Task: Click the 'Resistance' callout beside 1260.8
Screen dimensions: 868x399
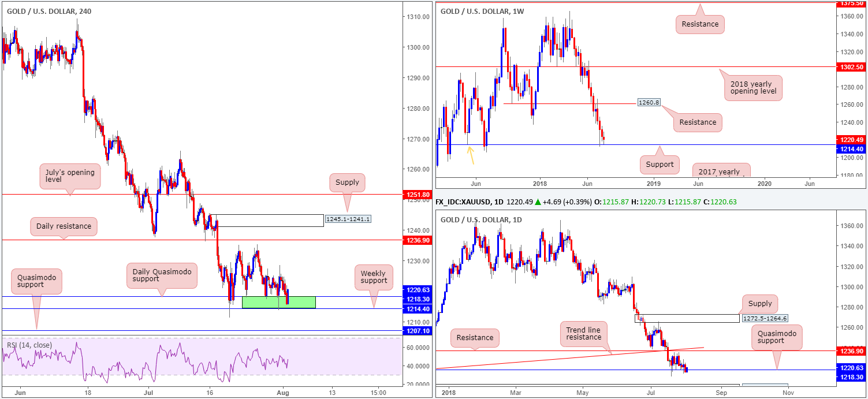Action: (698, 122)
